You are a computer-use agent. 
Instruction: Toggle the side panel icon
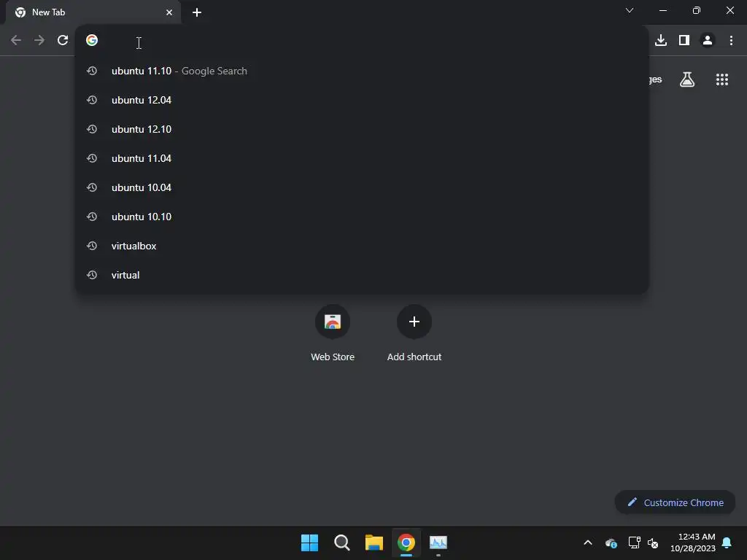coord(684,41)
